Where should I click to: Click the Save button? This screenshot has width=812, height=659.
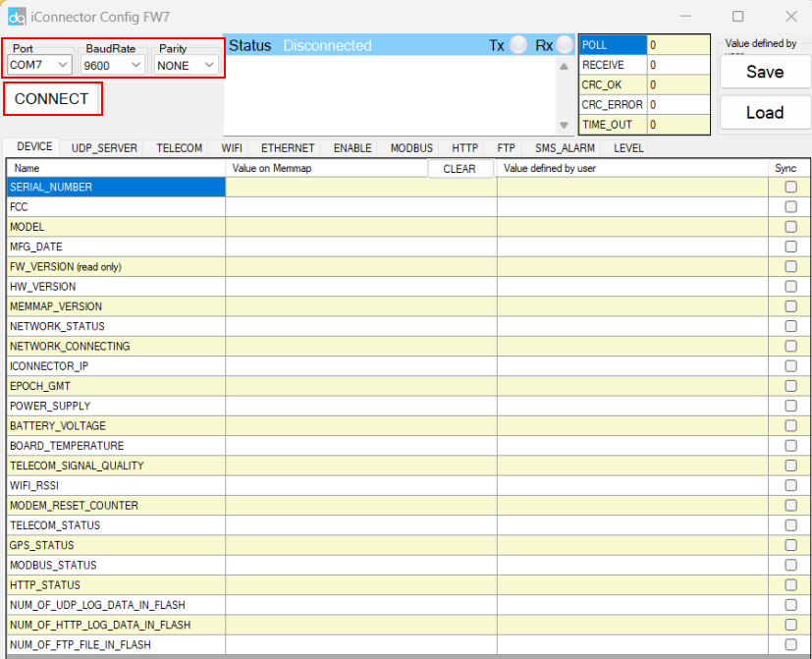pyautogui.click(x=764, y=72)
